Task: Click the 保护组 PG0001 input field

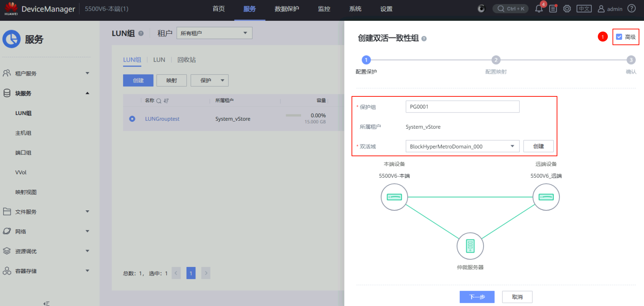Action: click(x=462, y=107)
